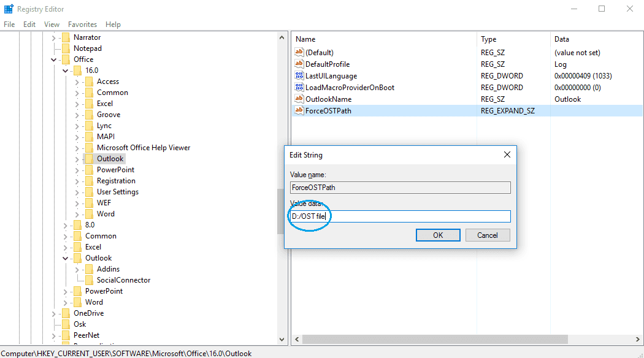
Task: Click the Registry Editor app icon in title bar
Action: (9, 9)
